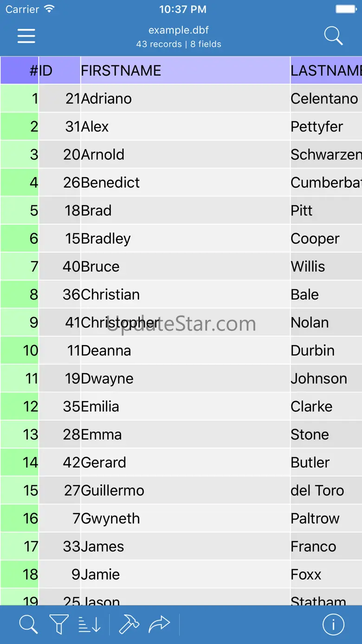
Task: Tap the top search magnifier icon
Action: pos(333,36)
